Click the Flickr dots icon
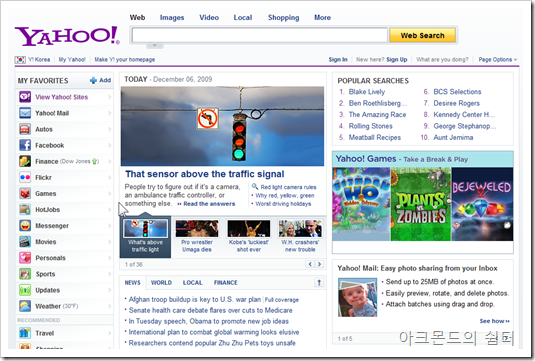Image resolution: width=535 pixels, height=361 pixels. [25, 177]
